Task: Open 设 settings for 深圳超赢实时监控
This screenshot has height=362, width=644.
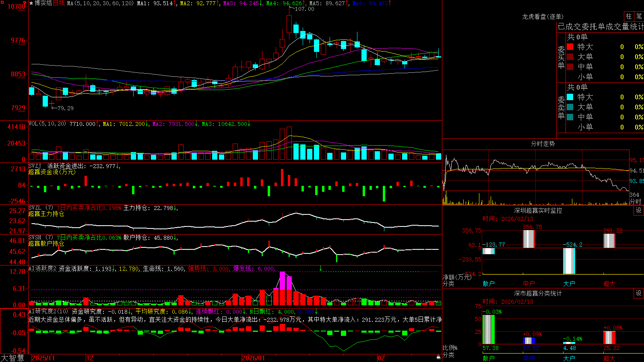Action: coord(639,210)
